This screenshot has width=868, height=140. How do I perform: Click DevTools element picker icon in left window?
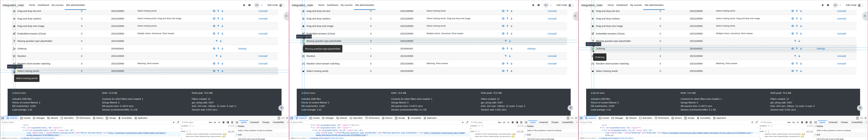coord(3,118)
